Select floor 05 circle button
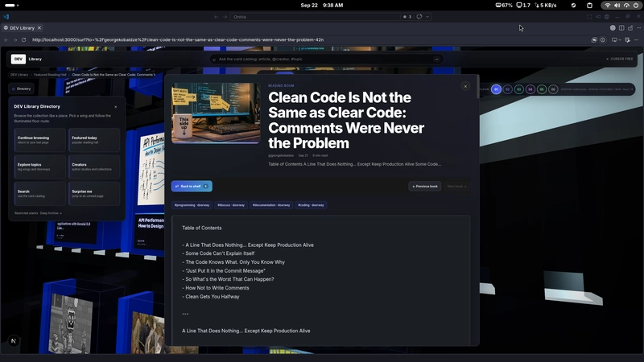Viewport: 644px width, 362px height. click(542, 89)
